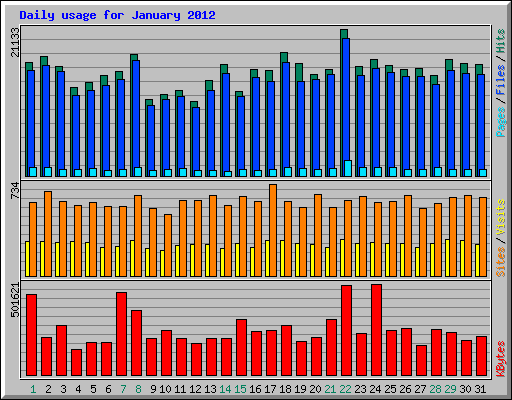Select day label 18 on the axis
This screenshot has height=400, width=512.
pos(285,389)
